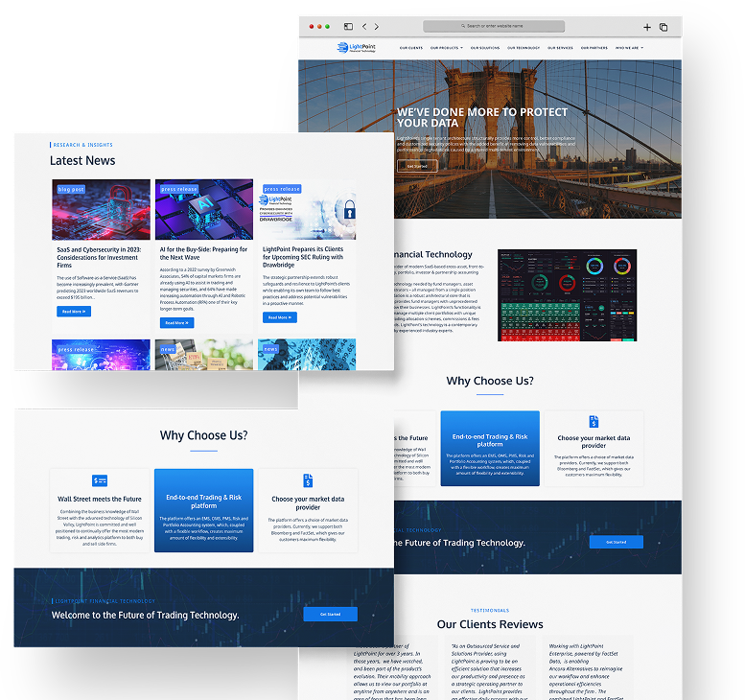Click the browser forward arrow
The width and height of the screenshot is (745, 700).
tap(376, 27)
